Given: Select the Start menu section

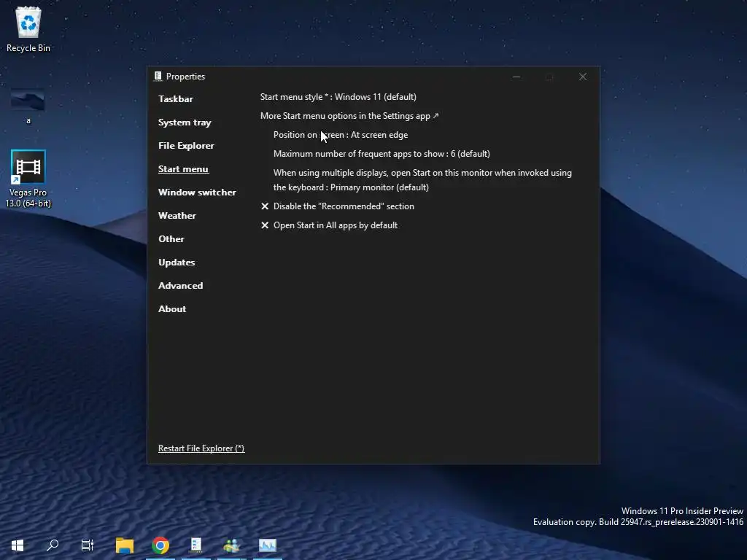Looking at the screenshot, I should point(183,169).
